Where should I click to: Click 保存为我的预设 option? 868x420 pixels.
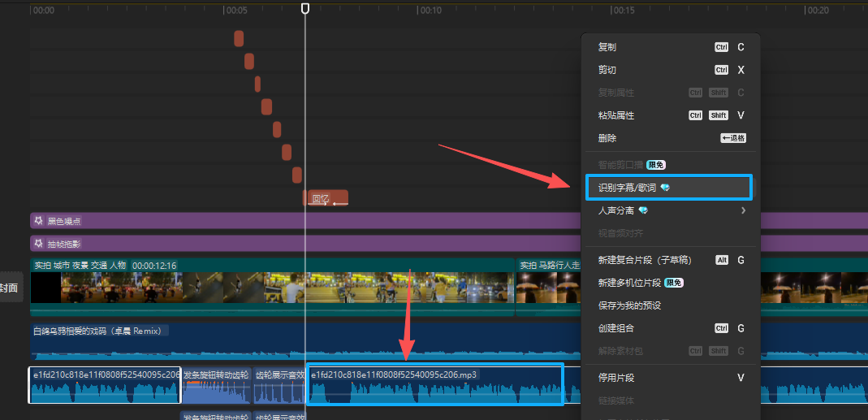coord(629,305)
